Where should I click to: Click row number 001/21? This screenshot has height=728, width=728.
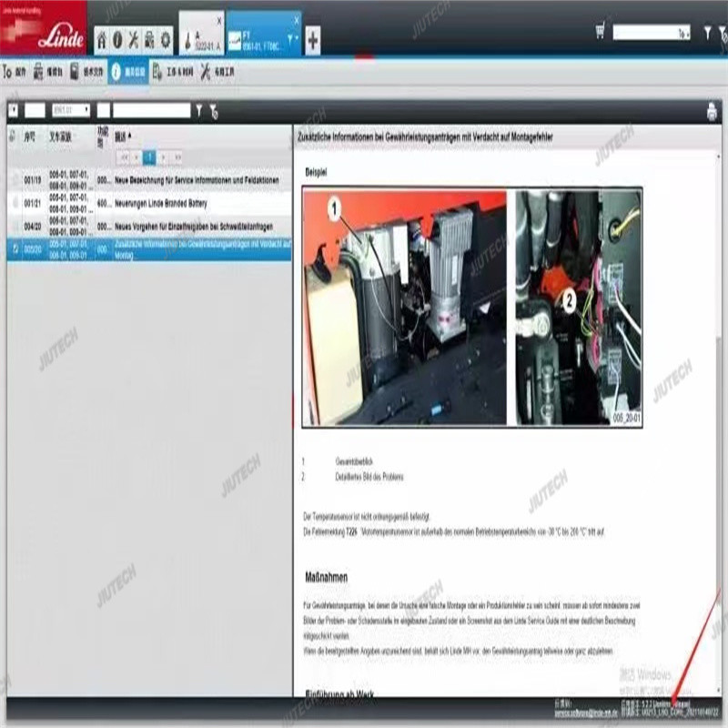(33, 203)
